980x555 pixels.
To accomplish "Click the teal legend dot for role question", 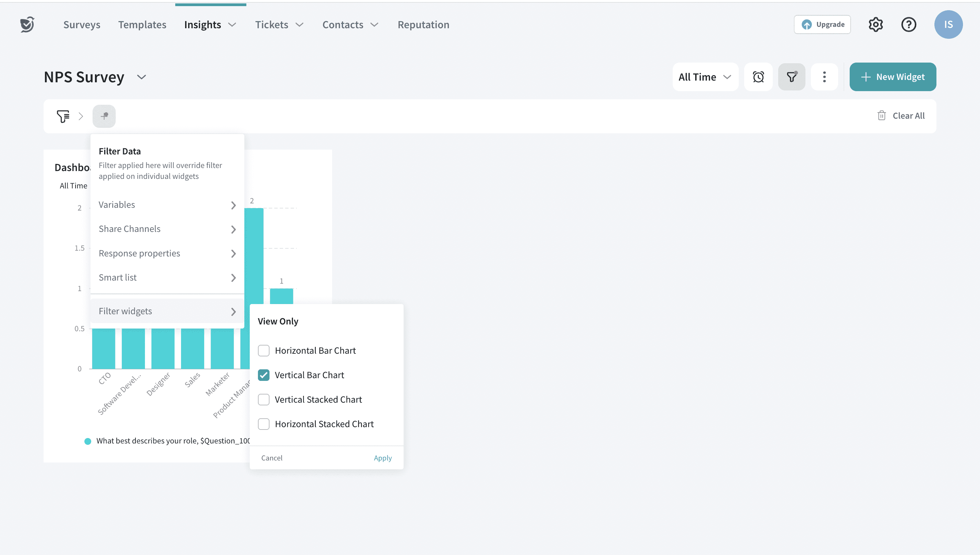I will [x=88, y=441].
